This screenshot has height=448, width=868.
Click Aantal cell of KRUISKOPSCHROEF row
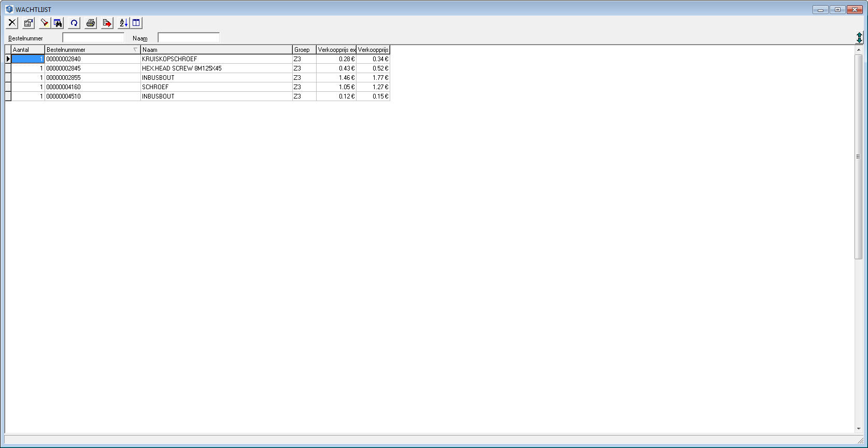[x=28, y=59]
